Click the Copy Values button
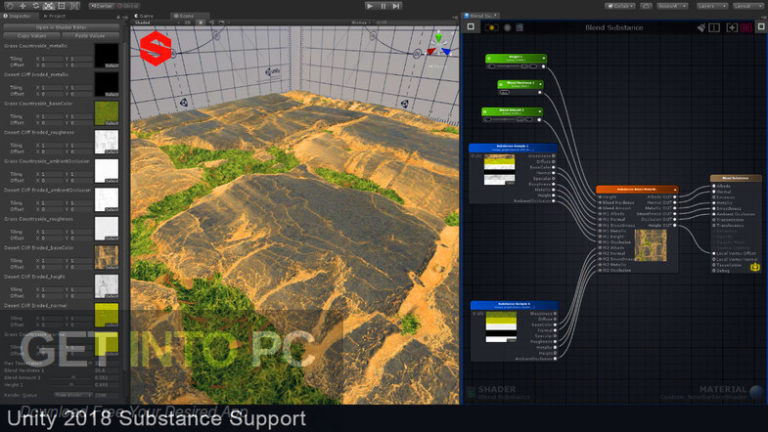Image resolution: width=768 pixels, height=432 pixels. tap(32, 36)
